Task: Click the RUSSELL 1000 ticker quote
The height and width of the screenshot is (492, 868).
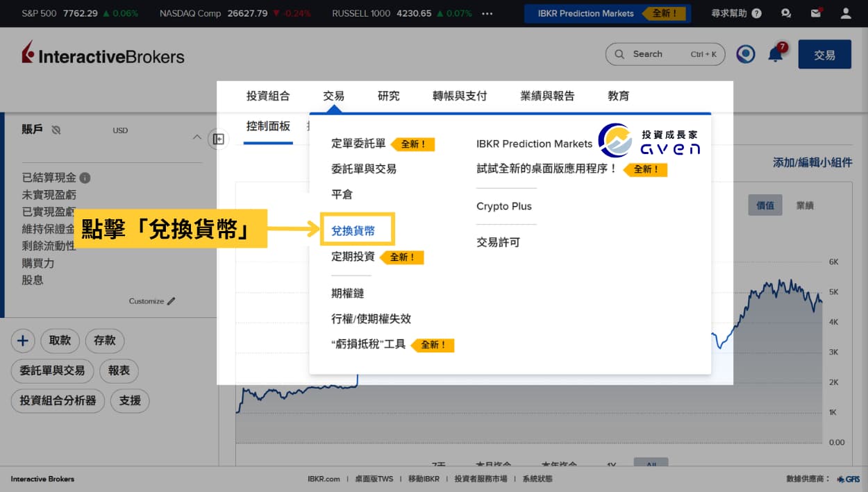Action: point(401,13)
